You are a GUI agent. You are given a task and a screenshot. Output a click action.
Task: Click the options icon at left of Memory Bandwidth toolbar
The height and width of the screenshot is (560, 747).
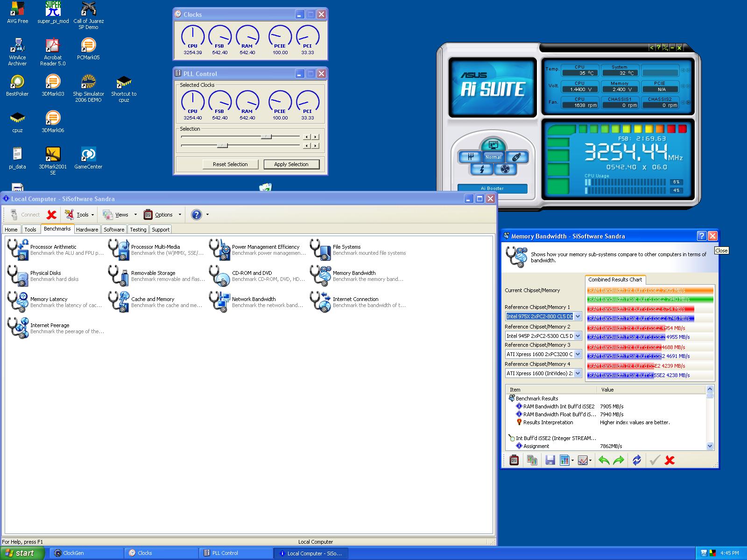[x=514, y=460]
